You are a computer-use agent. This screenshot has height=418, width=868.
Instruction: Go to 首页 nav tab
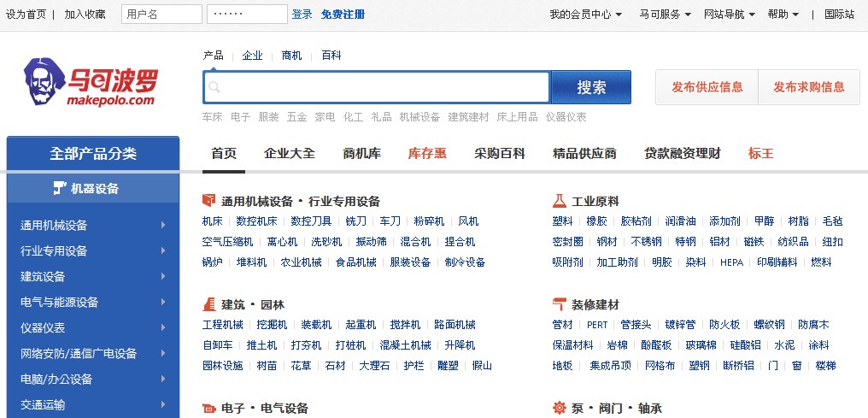pyautogui.click(x=224, y=153)
